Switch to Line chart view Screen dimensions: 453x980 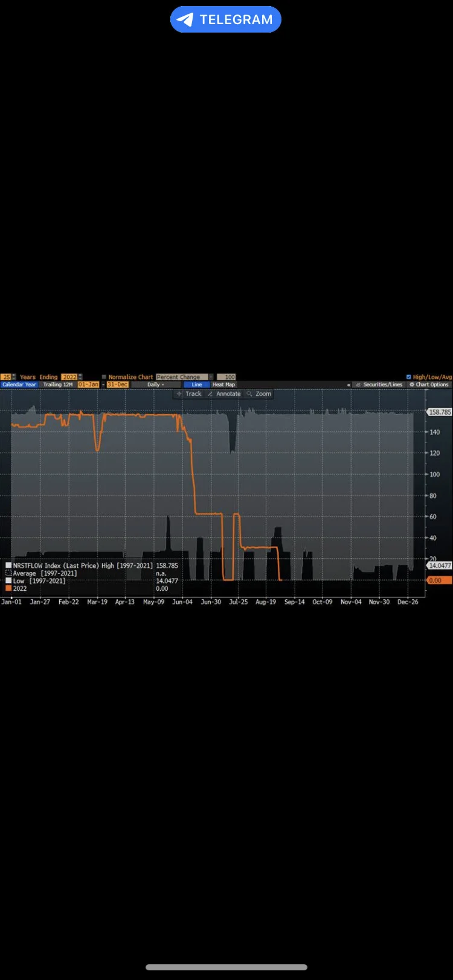197,384
